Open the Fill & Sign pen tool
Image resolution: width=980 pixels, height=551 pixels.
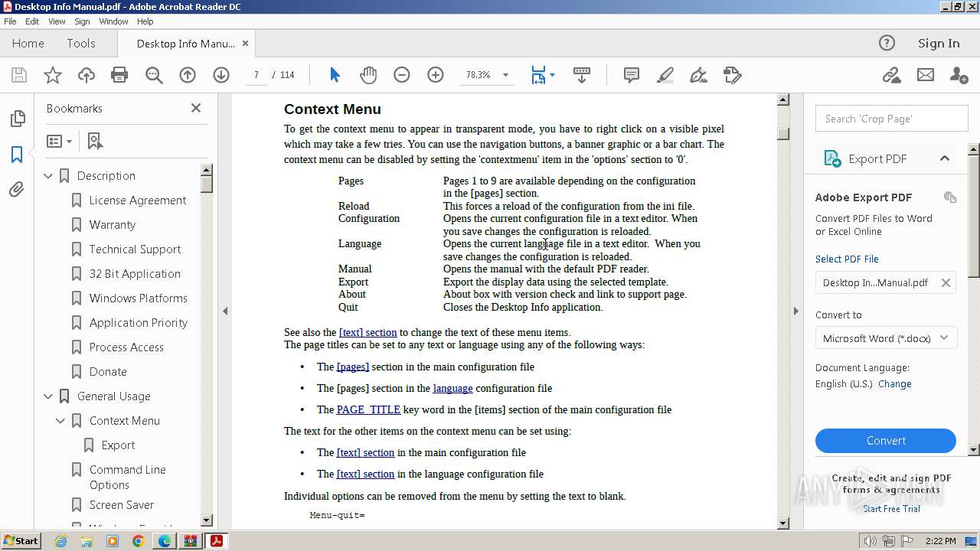click(x=699, y=75)
